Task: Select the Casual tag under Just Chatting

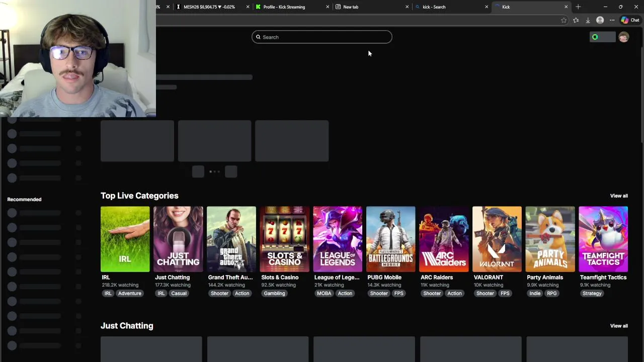Action: 179,293
